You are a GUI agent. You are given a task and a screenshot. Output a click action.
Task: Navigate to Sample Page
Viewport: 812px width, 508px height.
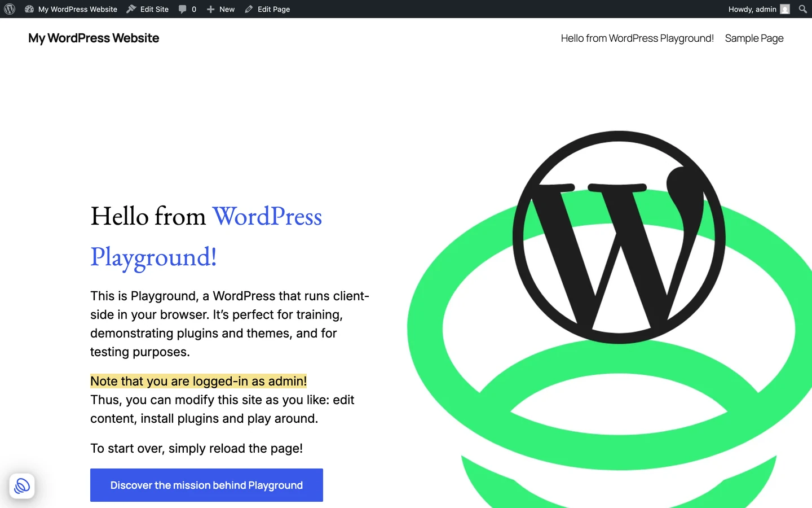(754, 38)
